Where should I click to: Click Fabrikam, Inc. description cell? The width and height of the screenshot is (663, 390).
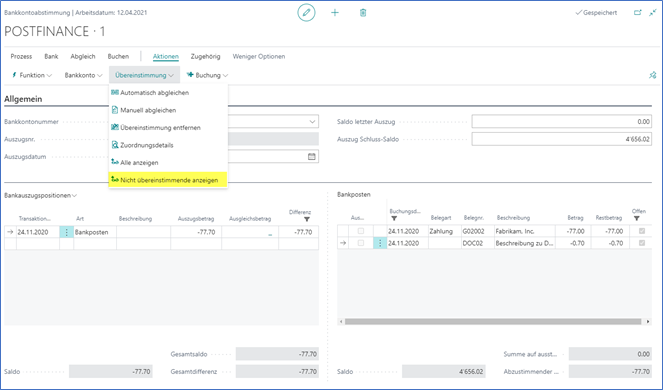click(x=525, y=231)
